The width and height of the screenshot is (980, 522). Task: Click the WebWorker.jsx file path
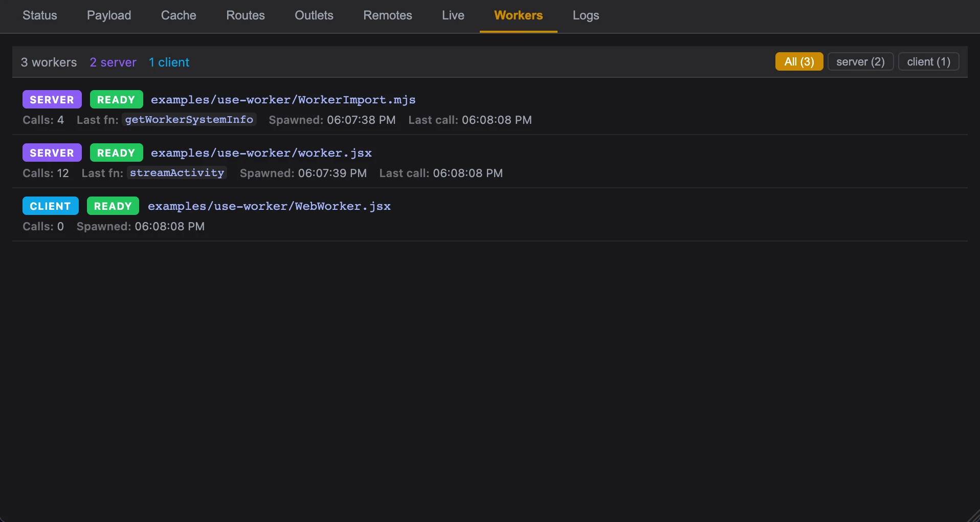[x=269, y=206]
